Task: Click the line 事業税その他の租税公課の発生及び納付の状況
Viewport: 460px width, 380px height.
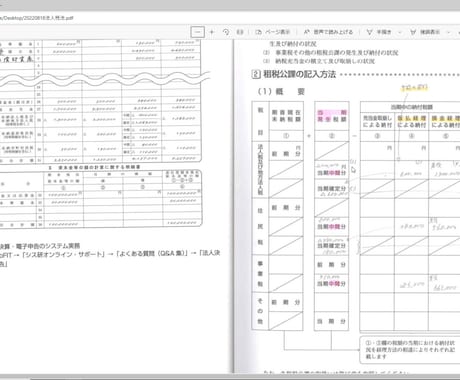Action: pos(337,53)
